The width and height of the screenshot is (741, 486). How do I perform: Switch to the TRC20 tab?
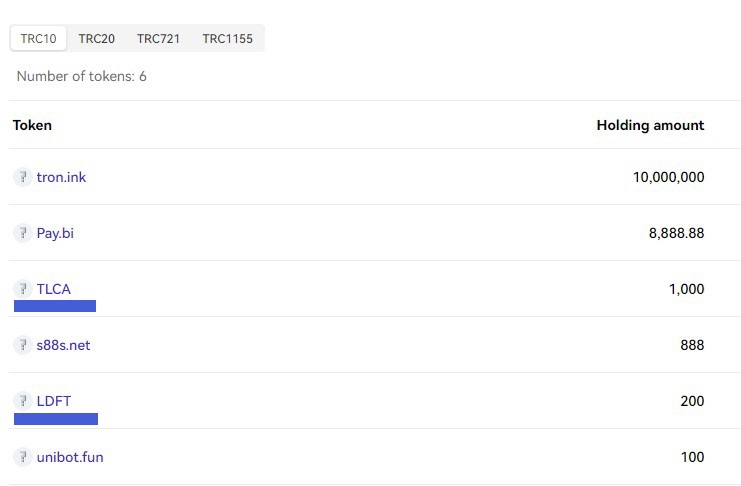pos(97,39)
